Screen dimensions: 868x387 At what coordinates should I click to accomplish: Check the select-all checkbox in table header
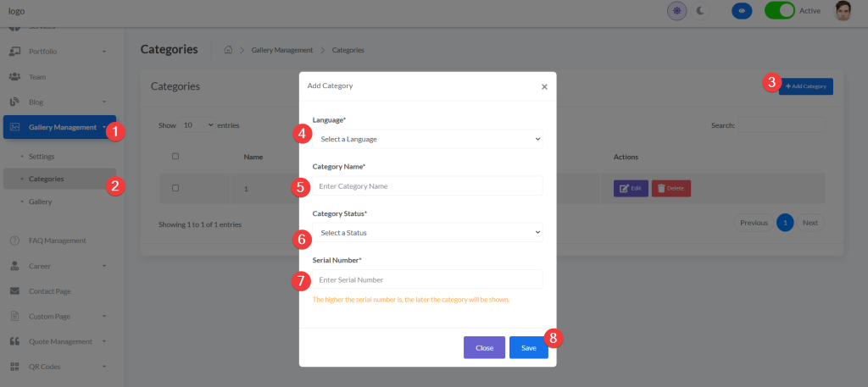[175, 157]
